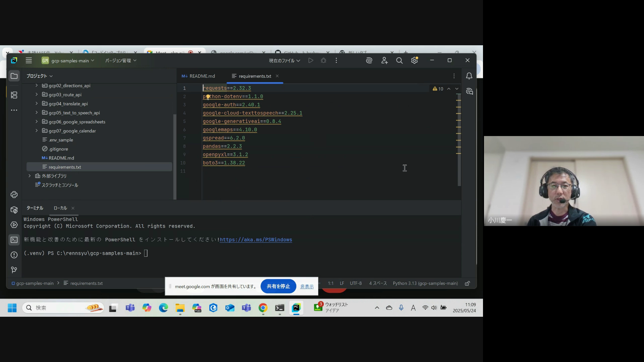Toggle the read-only lock icon in status bar
Screen dimensions: 644x362
click(467, 284)
